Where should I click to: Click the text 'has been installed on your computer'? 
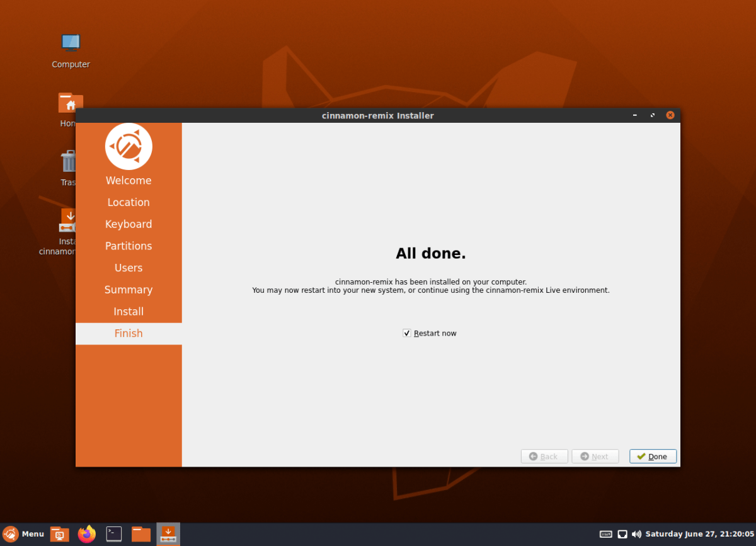pos(461,282)
